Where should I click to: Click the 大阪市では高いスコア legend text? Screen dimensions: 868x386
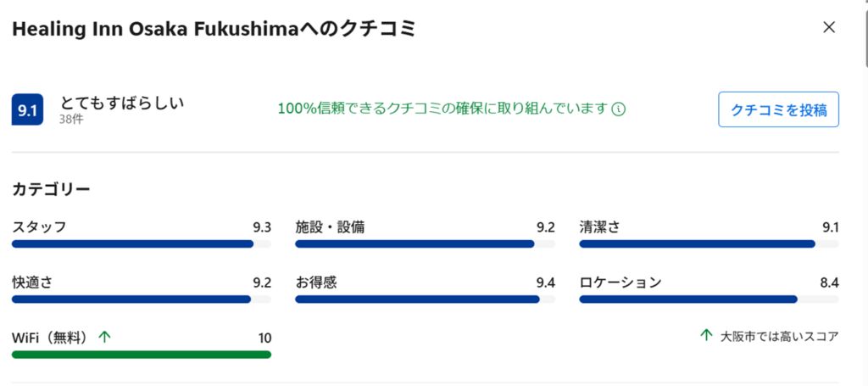[780, 336]
